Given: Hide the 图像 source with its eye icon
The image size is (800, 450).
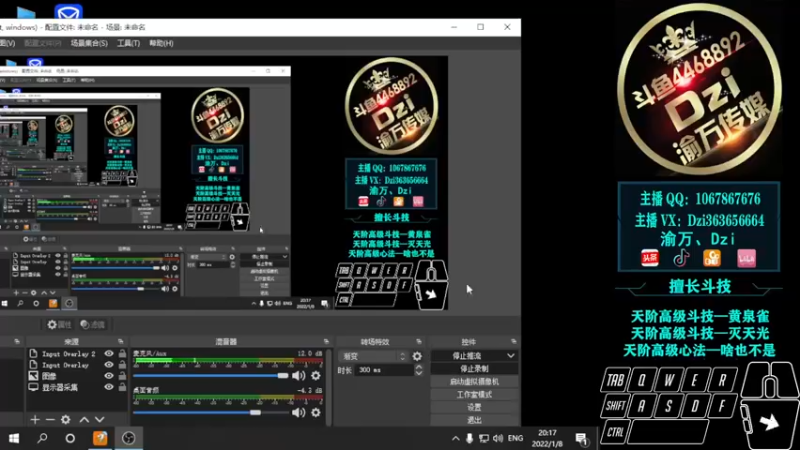Looking at the screenshot, I should [109, 376].
